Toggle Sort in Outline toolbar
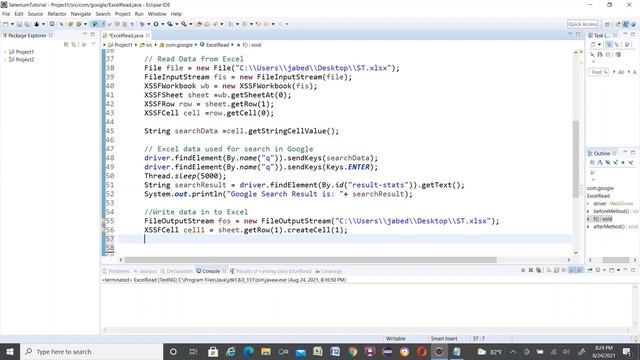The height and width of the screenshot is (360, 640). pos(600,162)
